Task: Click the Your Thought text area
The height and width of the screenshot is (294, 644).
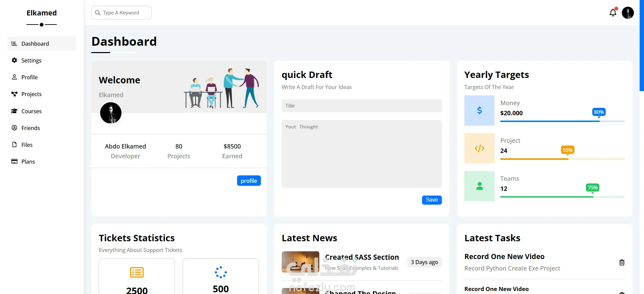Action: (362, 154)
